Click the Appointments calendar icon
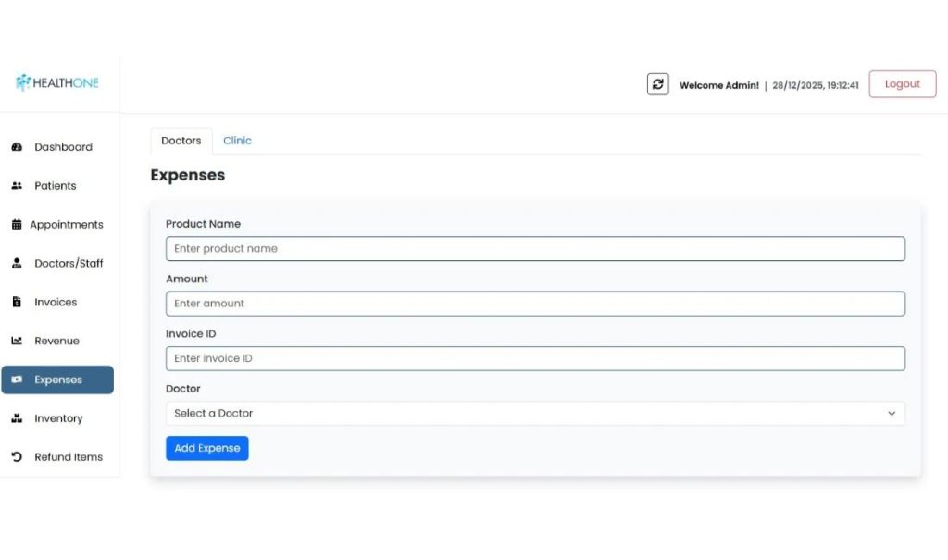This screenshot has height=560, width=948. tap(17, 225)
